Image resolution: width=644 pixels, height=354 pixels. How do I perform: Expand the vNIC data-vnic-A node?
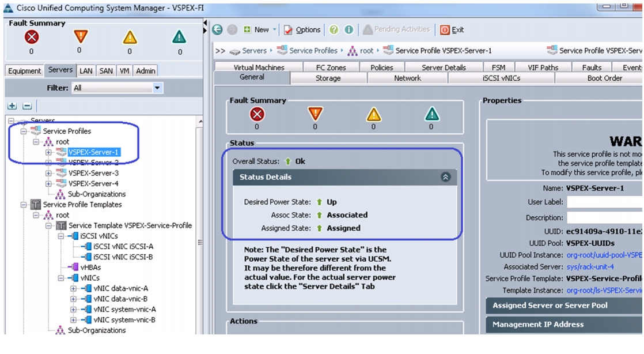click(x=73, y=288)
